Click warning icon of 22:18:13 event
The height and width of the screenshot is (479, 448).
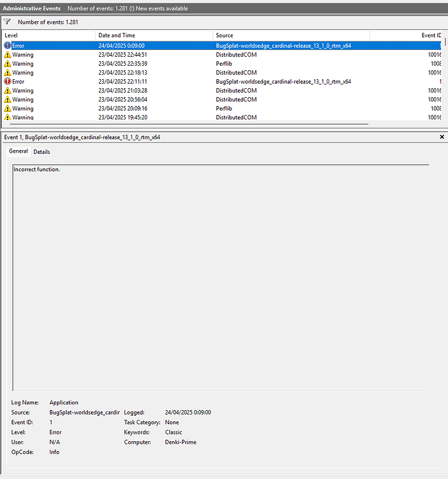coord(7,72)
